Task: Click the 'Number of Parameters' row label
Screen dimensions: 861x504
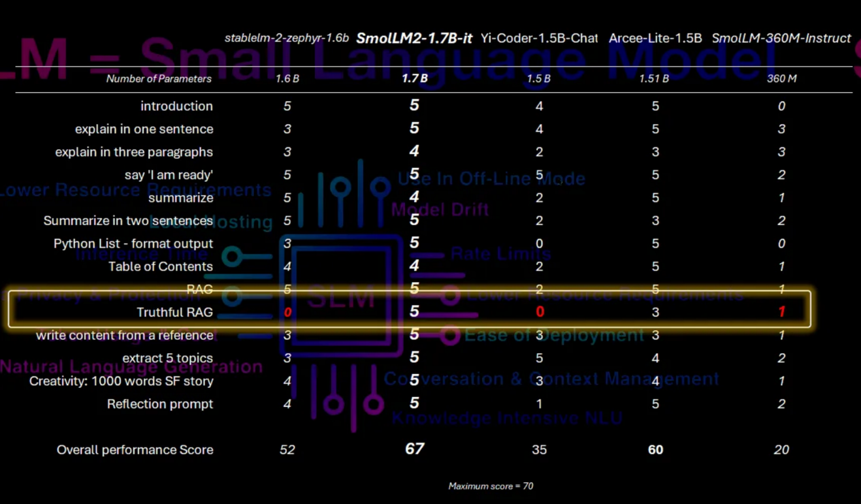Action: coord(159,79)
